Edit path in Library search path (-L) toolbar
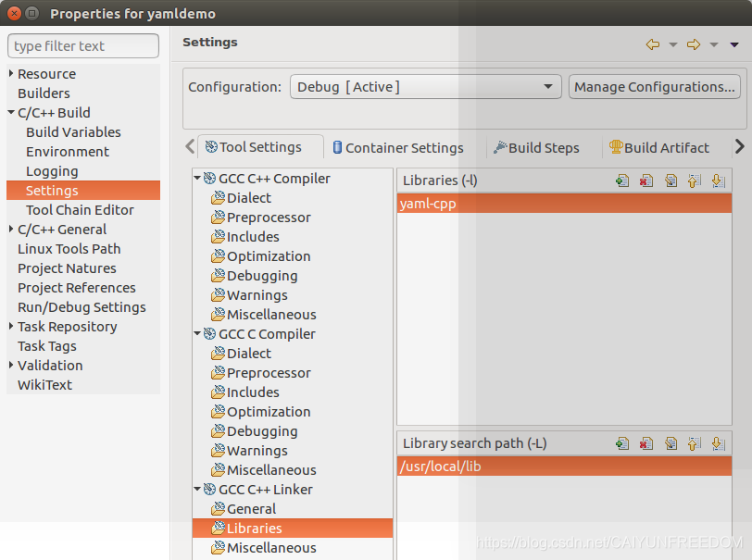 (671, 443)
